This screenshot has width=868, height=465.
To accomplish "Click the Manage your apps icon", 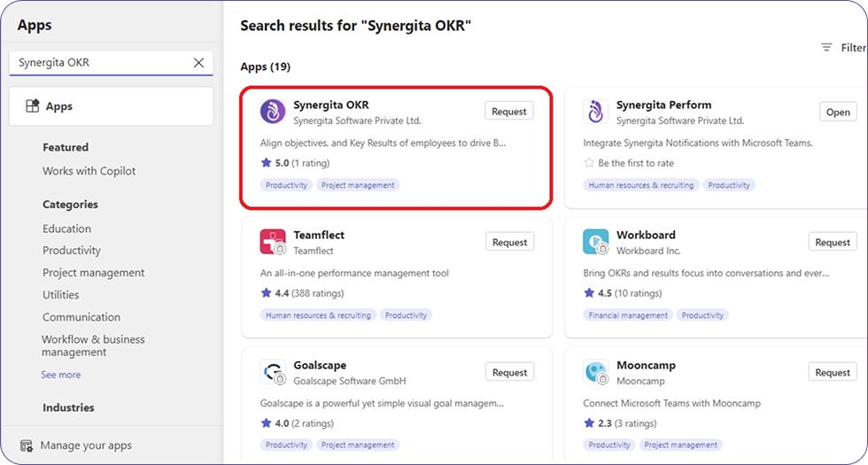I will tap(27, 446).
